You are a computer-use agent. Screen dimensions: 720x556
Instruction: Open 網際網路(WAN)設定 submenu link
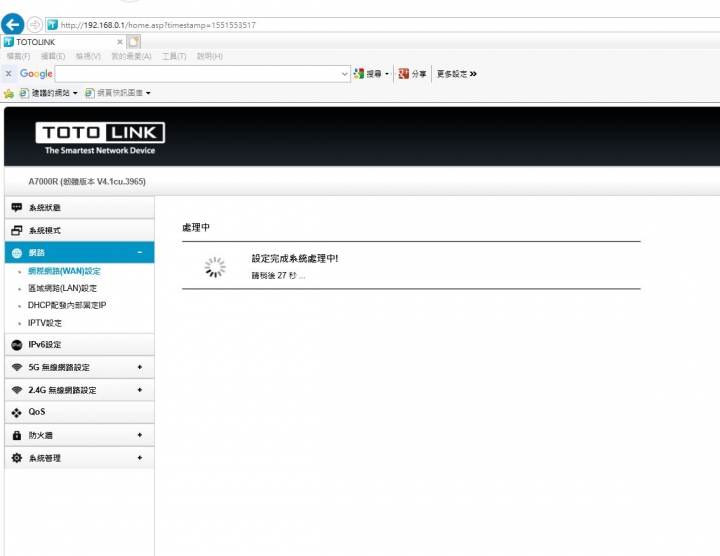pyautogui.click(x=64, y=271)
